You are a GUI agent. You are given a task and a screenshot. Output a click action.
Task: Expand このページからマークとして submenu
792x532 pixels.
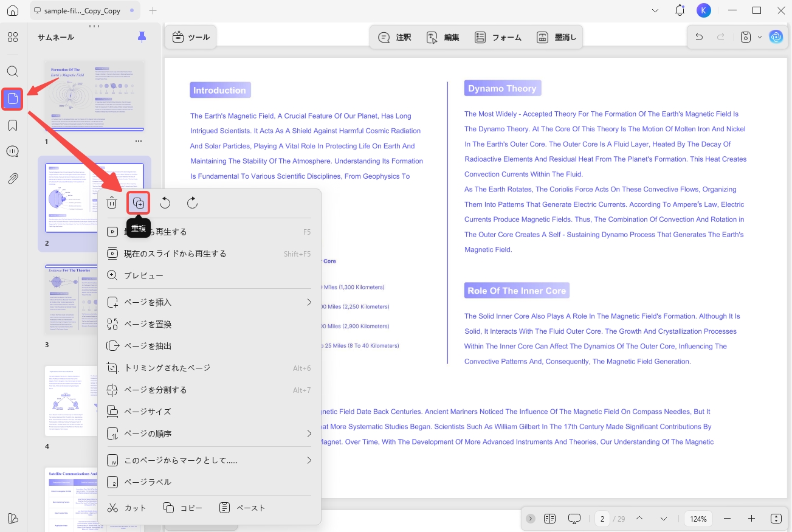tap(209, 460)
